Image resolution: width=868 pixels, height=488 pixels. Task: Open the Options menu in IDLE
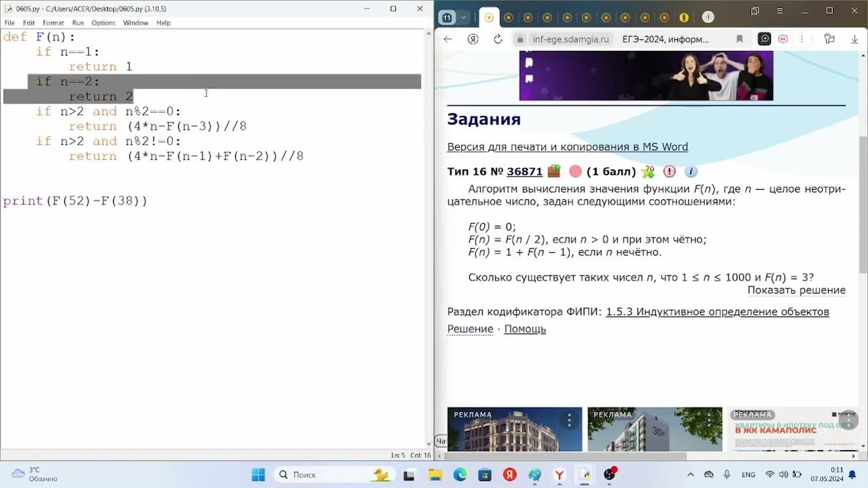104,22
